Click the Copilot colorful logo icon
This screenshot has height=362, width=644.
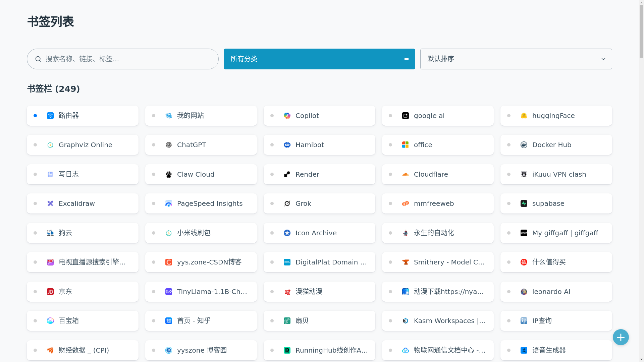pyautogui.click(x=287, y=116)
